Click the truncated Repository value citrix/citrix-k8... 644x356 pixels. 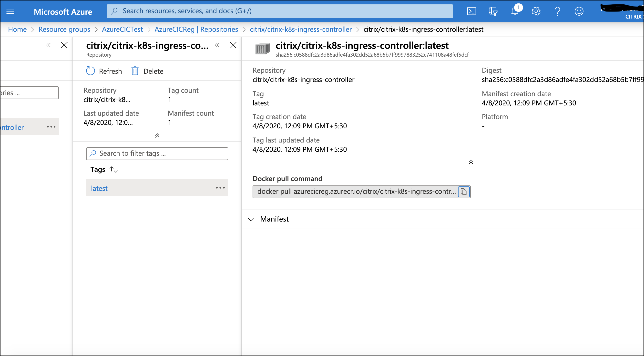(x=107, y=100)
